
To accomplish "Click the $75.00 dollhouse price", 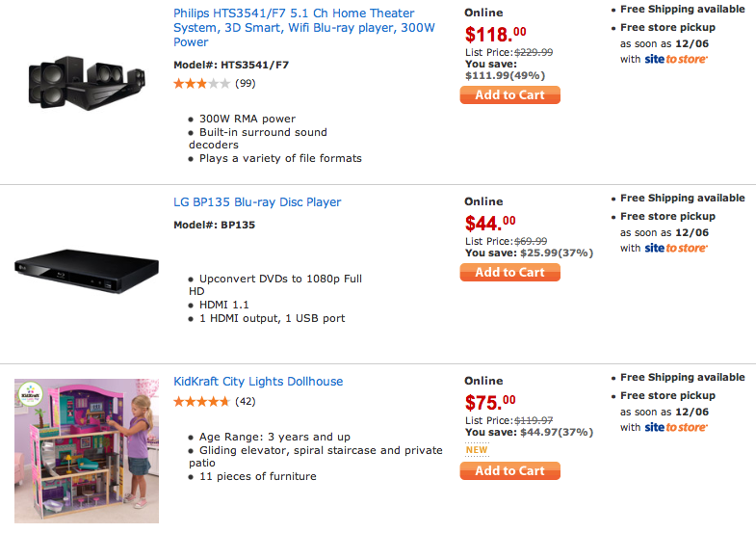I will pyautogui.click(x=490, y=402).
